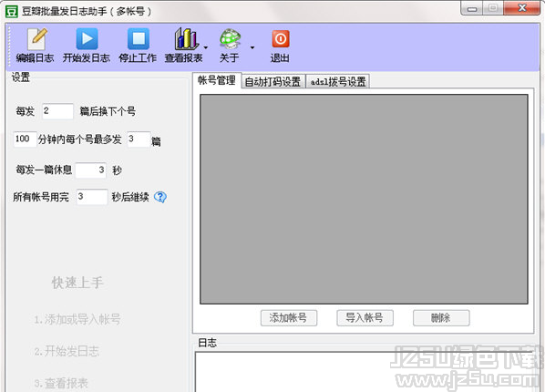Minimize the 豆瓣批量发日志助手 window
The image size is (545, 392).
click(x=472, y=9)
